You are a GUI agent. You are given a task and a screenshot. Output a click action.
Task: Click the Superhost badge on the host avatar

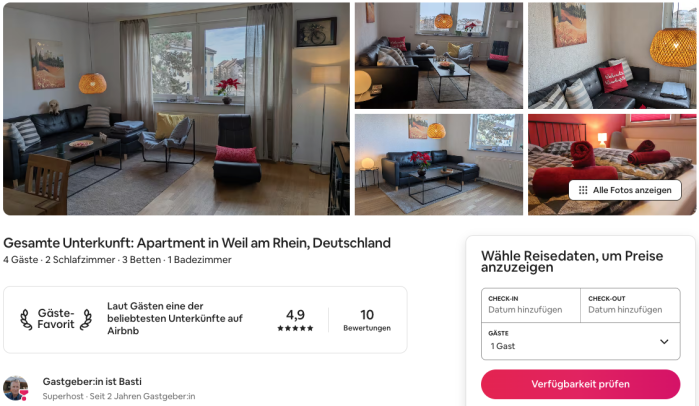click(24, 394)
